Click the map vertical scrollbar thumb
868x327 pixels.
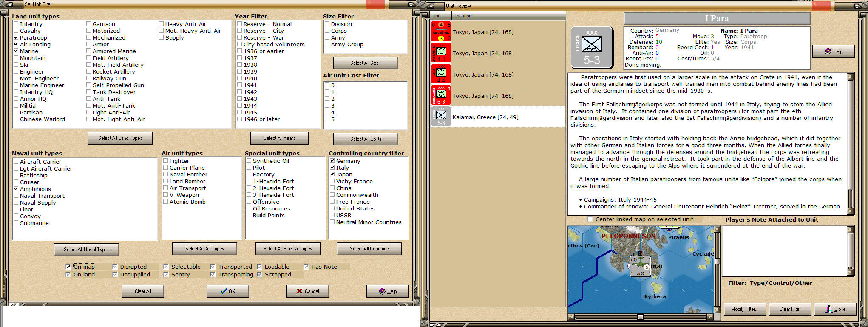click(717, 261)
